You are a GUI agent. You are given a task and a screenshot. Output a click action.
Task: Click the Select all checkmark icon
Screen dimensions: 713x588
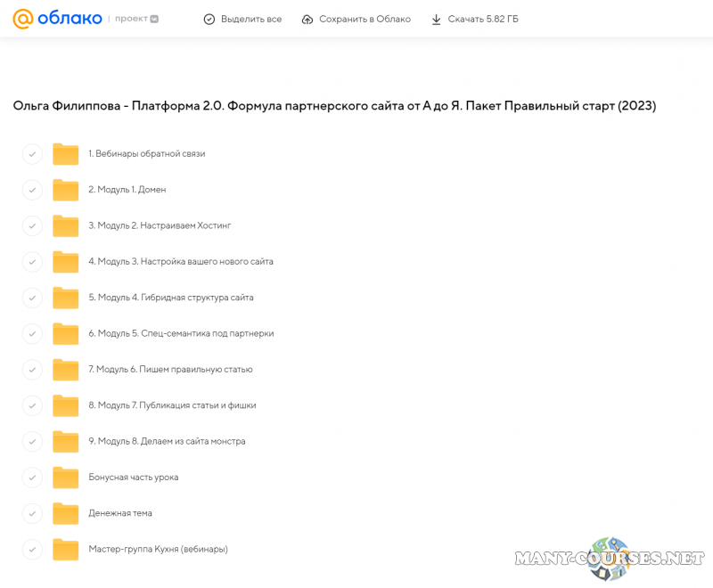209,19
